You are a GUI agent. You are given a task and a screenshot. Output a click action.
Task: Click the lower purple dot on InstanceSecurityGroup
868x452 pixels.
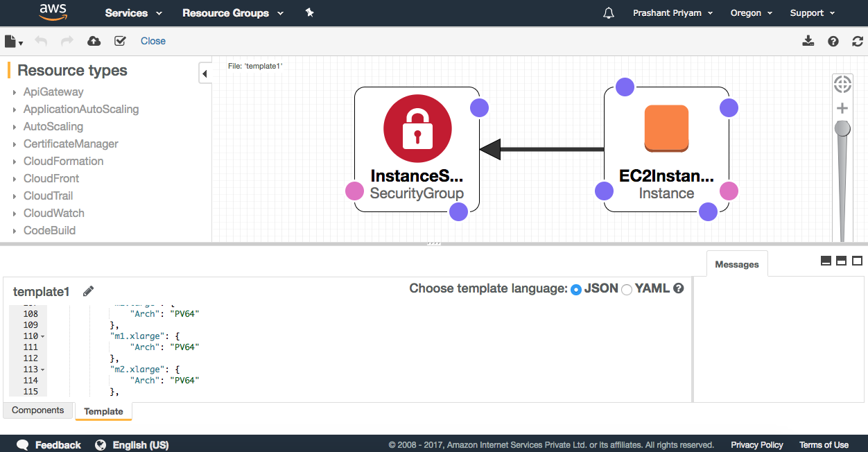[x=458, y=211]
